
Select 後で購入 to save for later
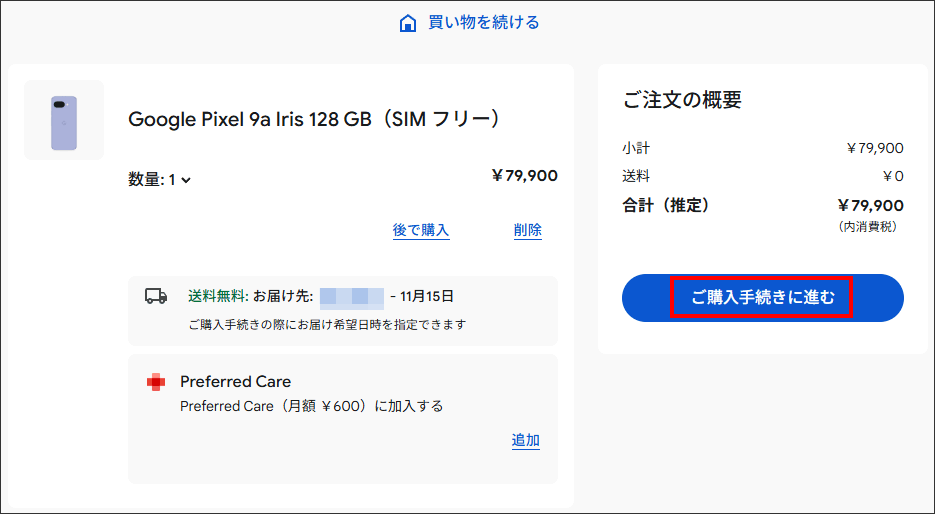click(x=421, y=230)
